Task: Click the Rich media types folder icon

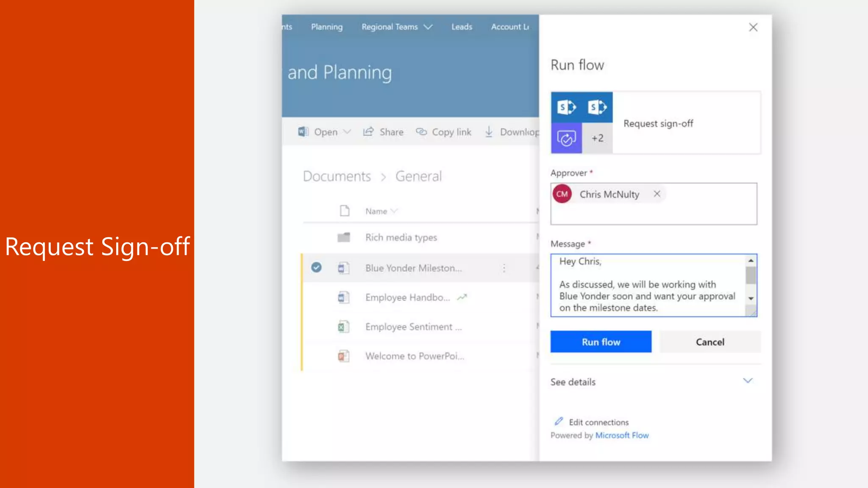Action: pos(344,237)
